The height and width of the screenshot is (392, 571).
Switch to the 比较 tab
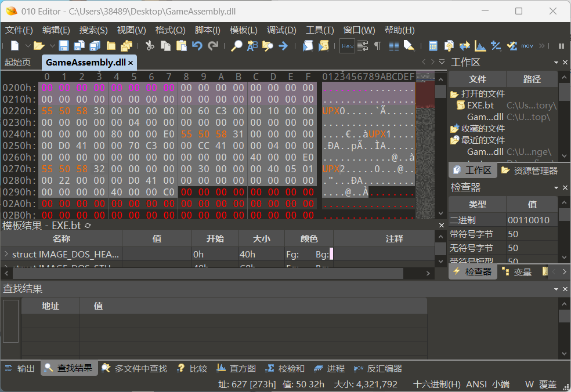(x=192, y=368)
